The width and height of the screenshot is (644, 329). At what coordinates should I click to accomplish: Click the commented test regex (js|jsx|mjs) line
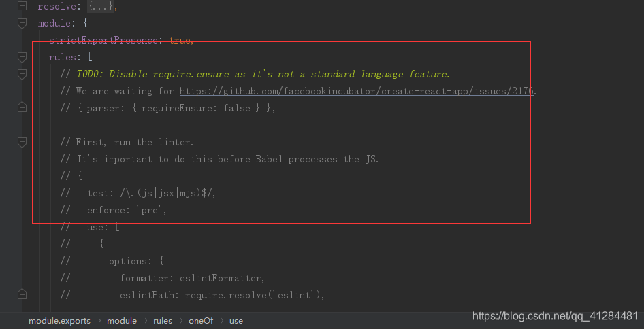click(138, 193)
